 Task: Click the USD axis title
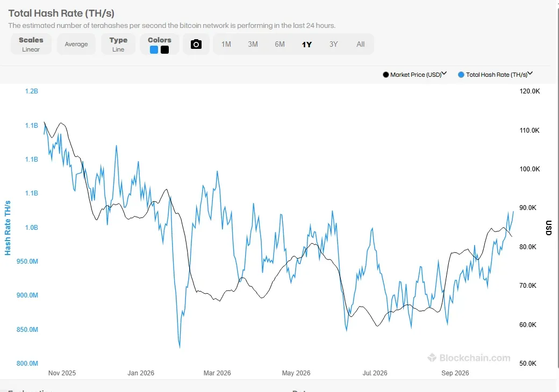(x=549, y=228)
